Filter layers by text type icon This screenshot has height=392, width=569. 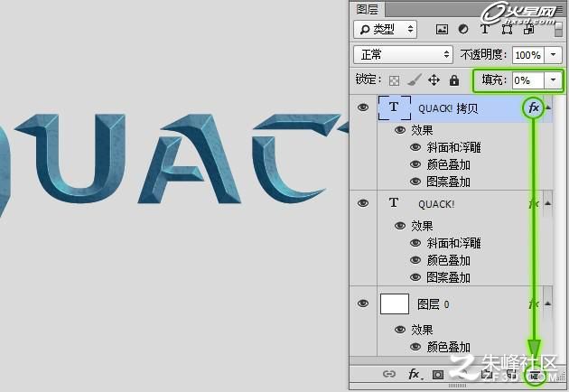coord(485,29)
